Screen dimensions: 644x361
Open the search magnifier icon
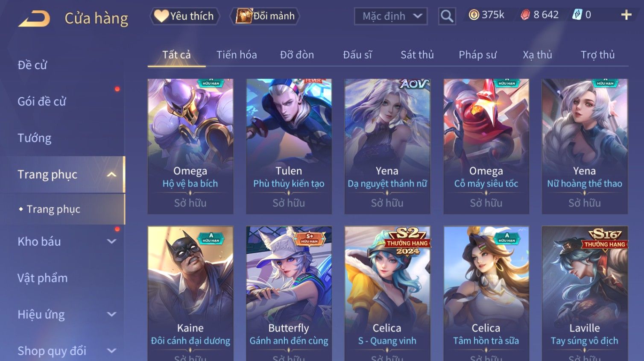click(447, 16)
